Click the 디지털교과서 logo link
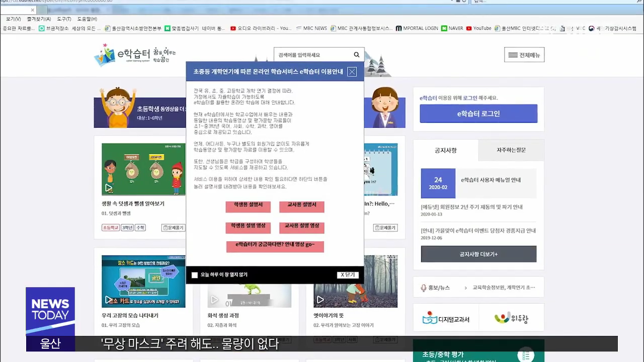This screenshot has width=644, height=362. [446, 319]
